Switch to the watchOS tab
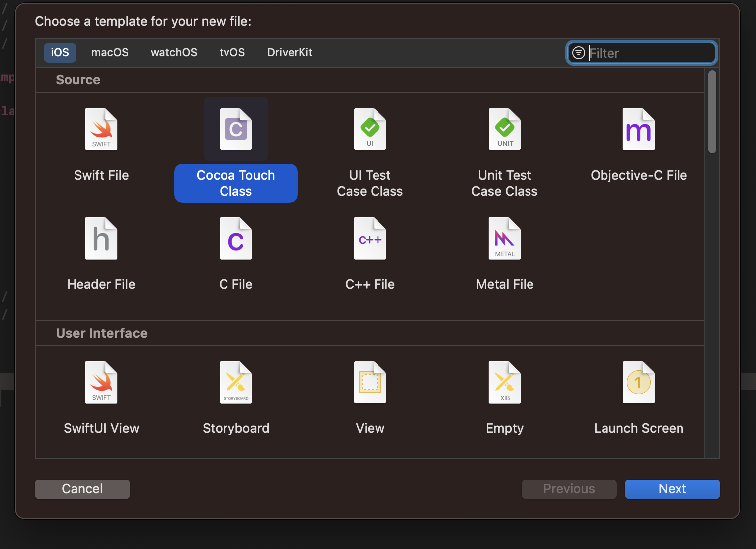Viewport: 756px width, 549px height. (174, 52)
